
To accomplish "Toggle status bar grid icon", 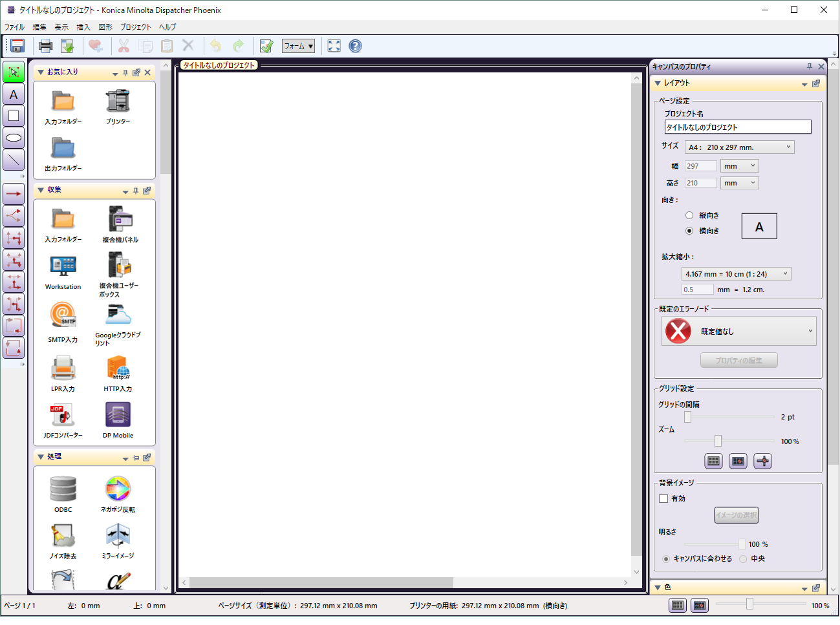I will 678,606.
